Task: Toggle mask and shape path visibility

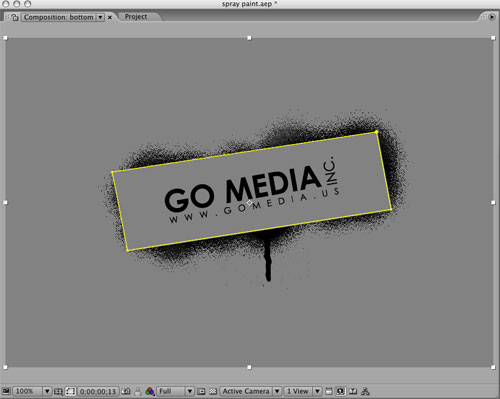Action: coord(70,391)
